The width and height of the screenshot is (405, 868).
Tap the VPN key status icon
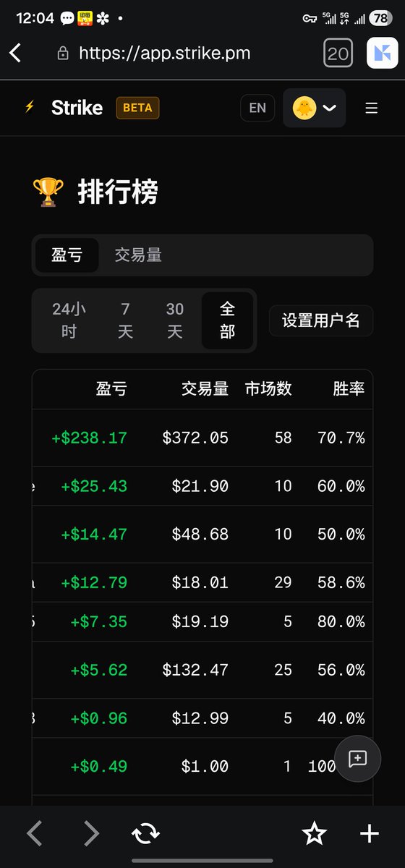click(309, 18)
